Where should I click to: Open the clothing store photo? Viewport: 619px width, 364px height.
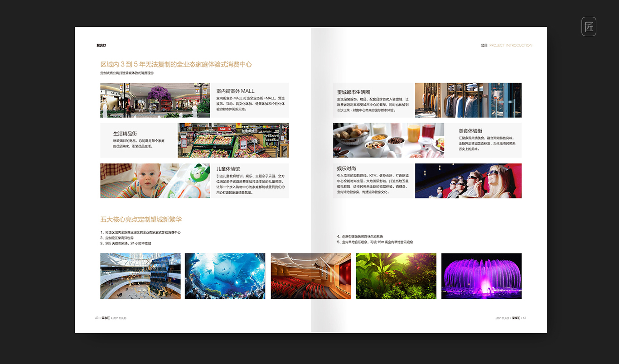(x=468, y=100)
